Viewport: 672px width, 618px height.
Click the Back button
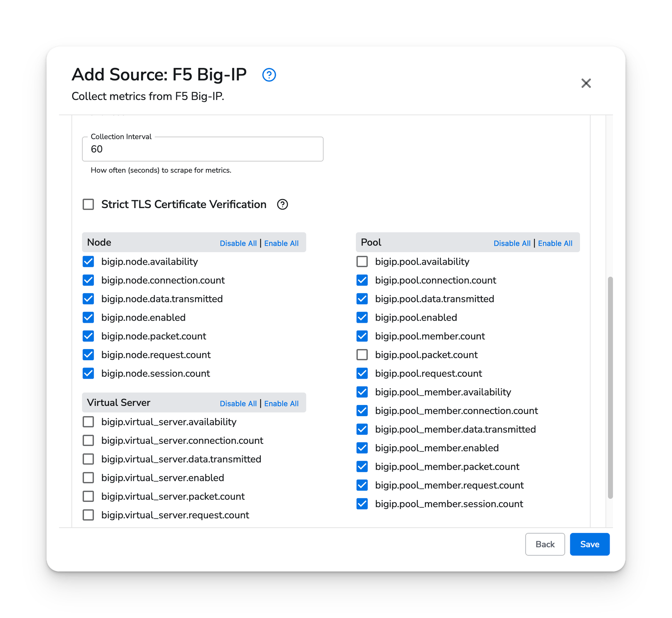click(x=545, y=544)
